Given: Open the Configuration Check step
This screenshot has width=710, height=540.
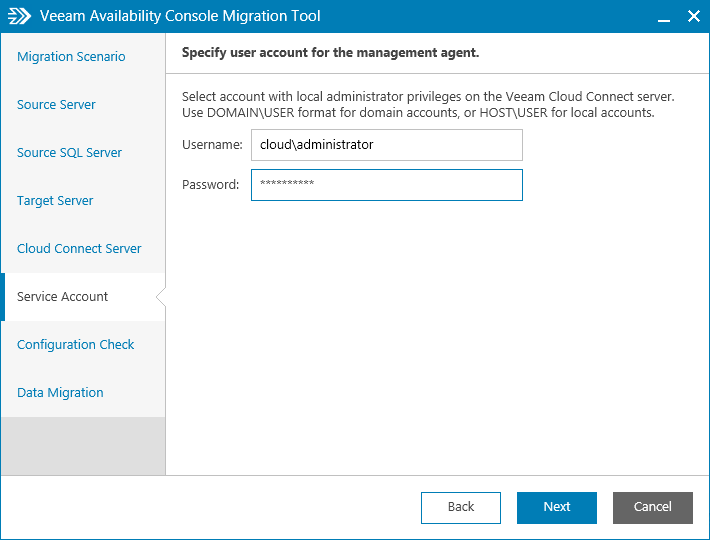Looking at the screenshot, I should tap(76, 345).
